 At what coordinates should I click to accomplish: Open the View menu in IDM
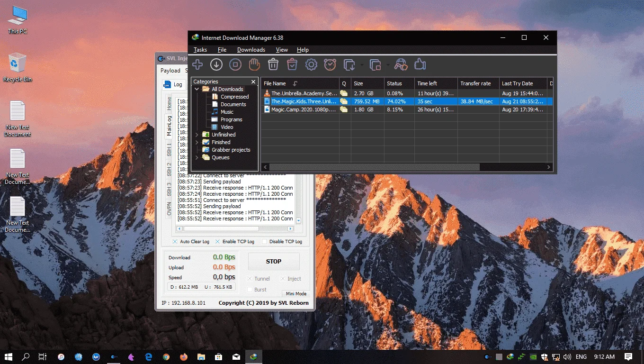click(282, 50)
